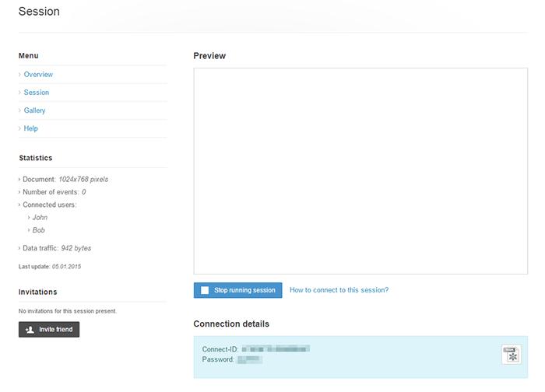Image resolution: width=545 pixels, height=392 pixels.
Task: Select connected user Bob
Action: [x=39, y=230]
